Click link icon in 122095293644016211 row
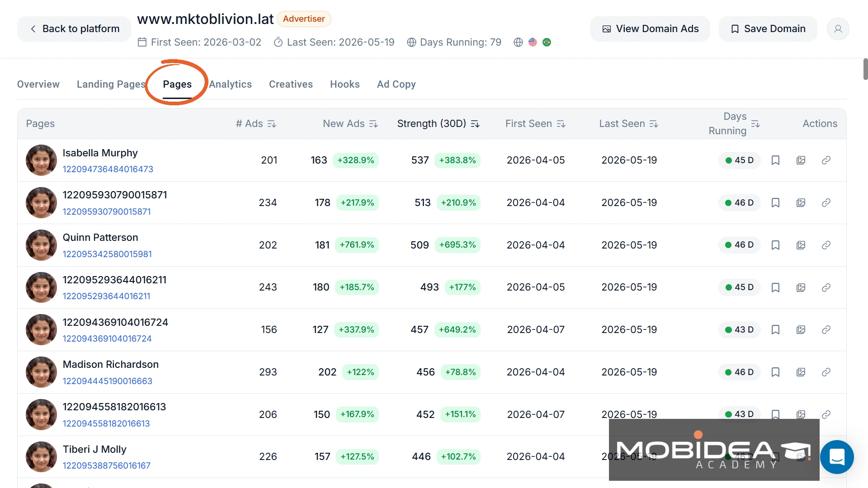Screen dimensions: 868x488 point(826,287)
